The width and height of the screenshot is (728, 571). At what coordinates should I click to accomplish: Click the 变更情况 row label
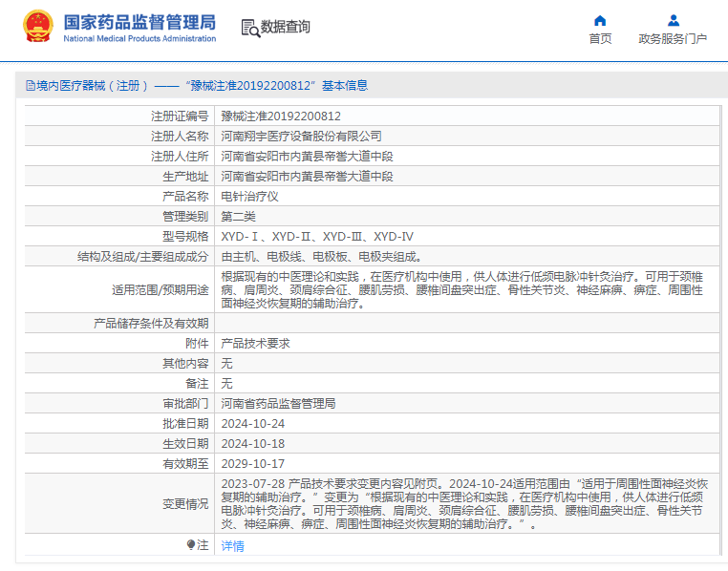tap(185, 504)
